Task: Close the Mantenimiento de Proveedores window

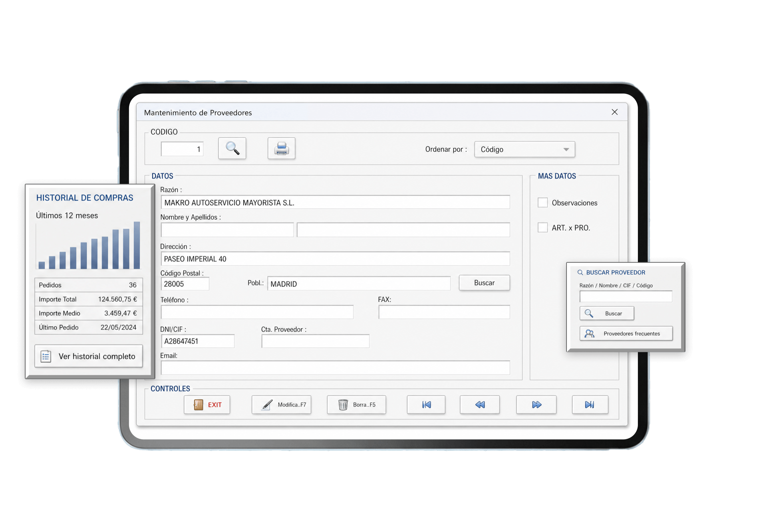Action: tap(614, 112)
